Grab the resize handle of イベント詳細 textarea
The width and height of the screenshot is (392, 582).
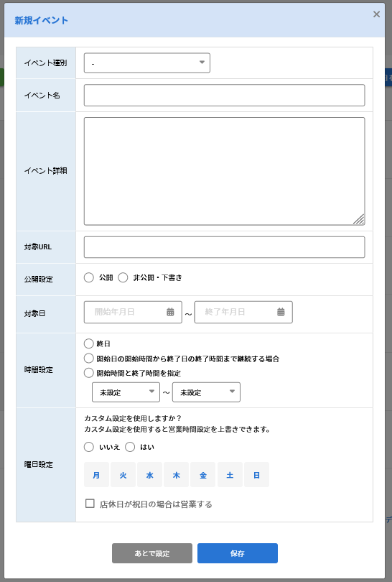359,219
